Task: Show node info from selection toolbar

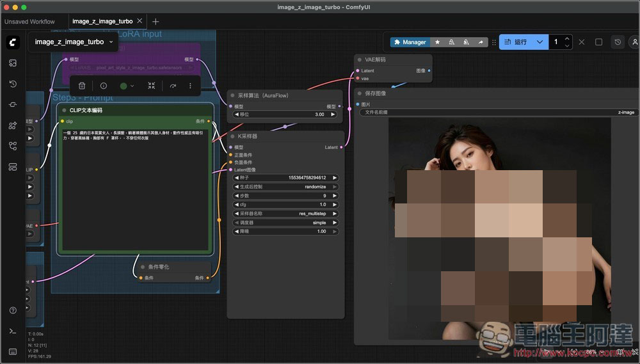Action: [103, 86]
